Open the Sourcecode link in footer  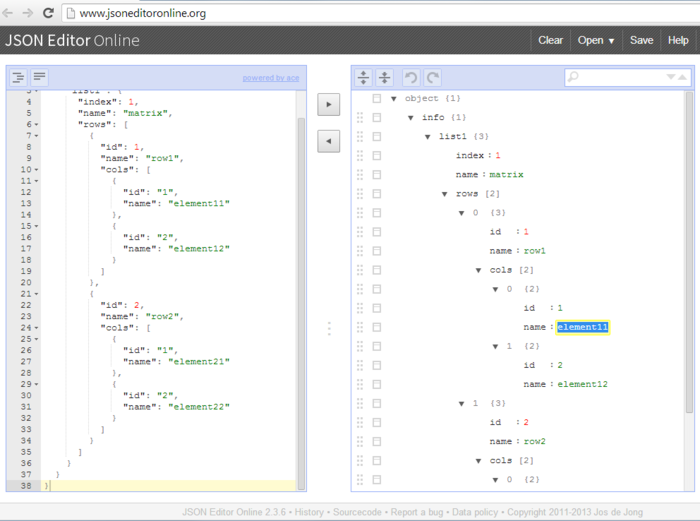(360, 512)
